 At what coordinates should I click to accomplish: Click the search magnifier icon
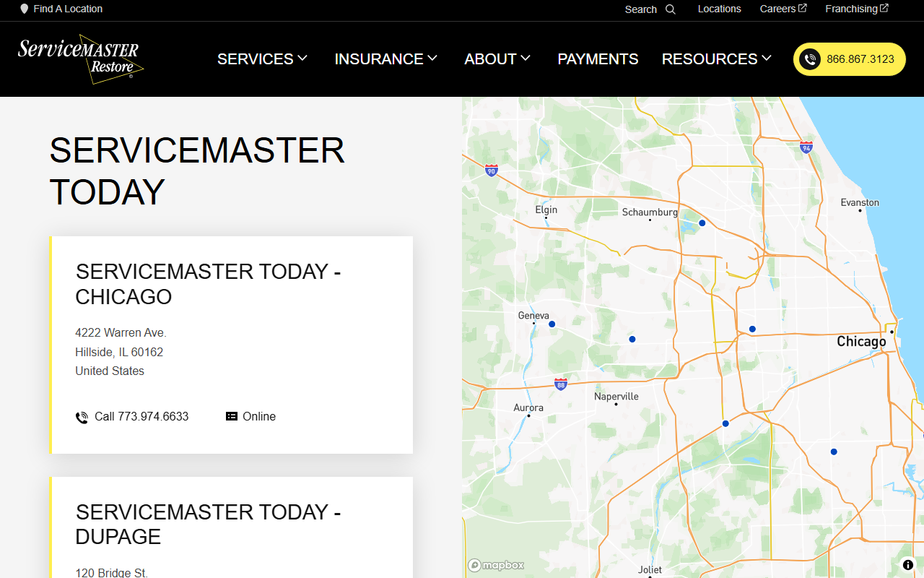671,9
